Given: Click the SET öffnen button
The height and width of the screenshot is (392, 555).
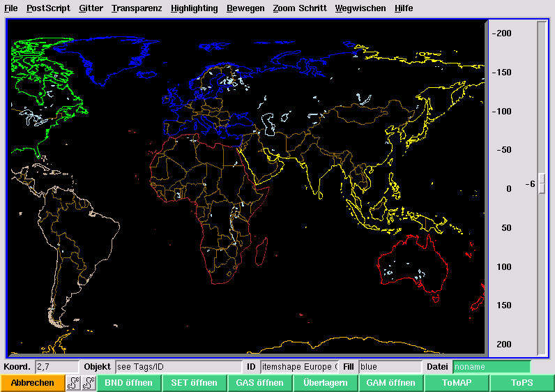Looking at the screenshot, I should [195, 383].
